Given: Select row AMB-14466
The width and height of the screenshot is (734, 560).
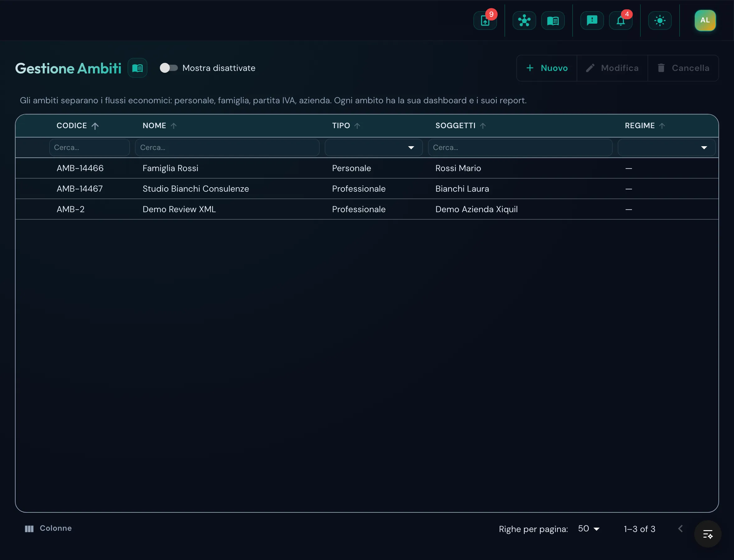Looking at the screenshot, I should (367, 168).
